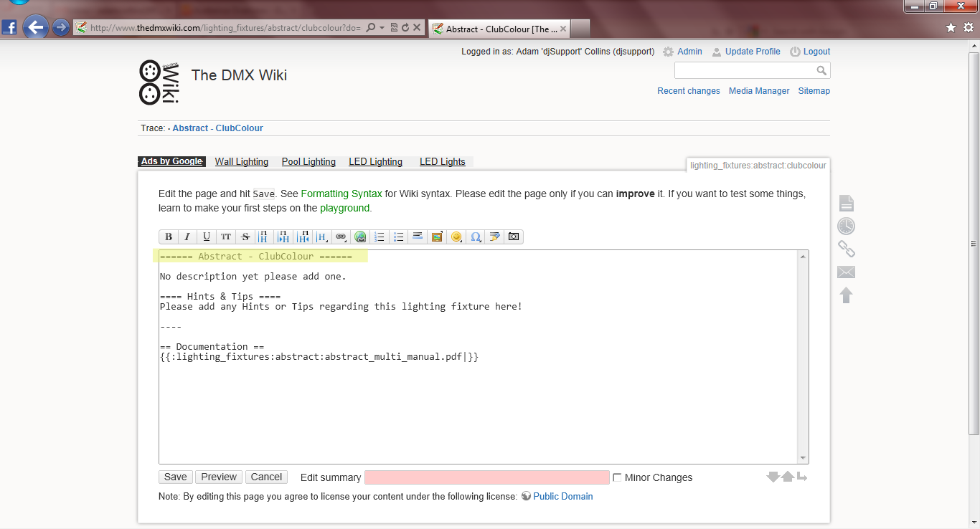Open the Formatting Syntax link
This screenshot has width=980, height=529.
[341, 194]
